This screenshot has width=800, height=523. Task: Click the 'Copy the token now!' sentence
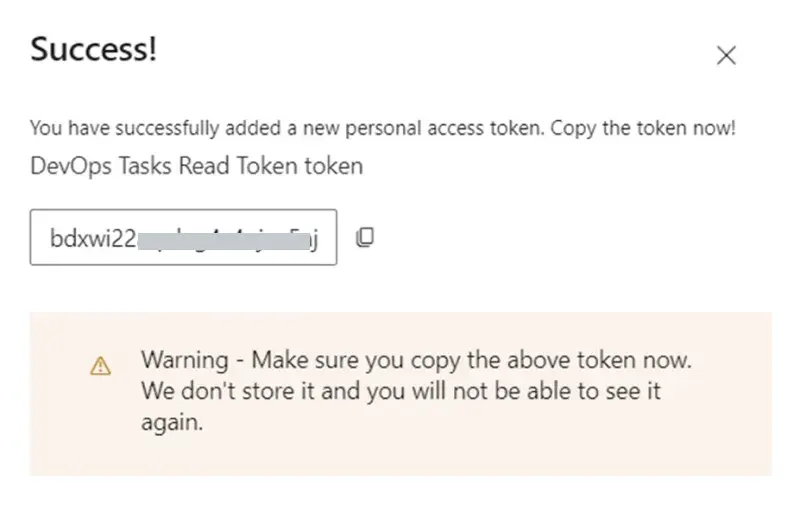[643, 128]
